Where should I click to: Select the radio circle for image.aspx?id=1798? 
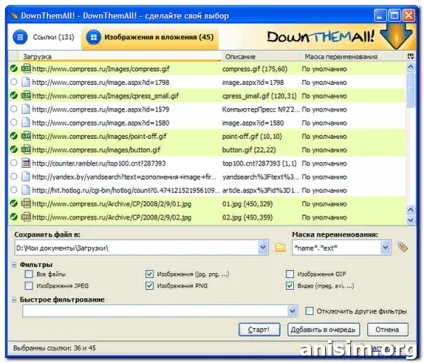click(14, 82)
